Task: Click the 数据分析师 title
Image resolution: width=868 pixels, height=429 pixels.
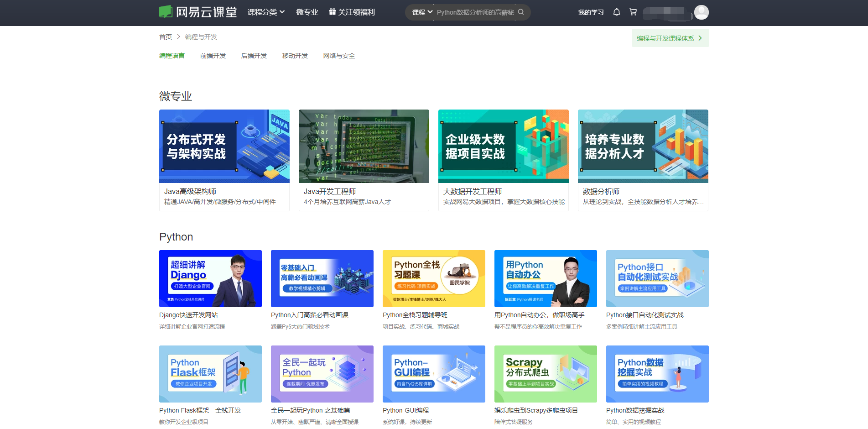Action: coord(601,192)
